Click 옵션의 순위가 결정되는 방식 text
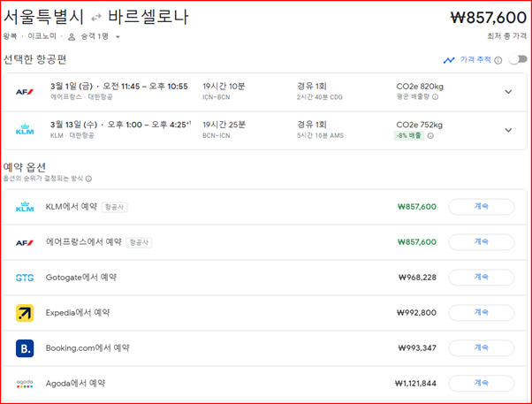The width and height of the screenshot is (532, 404). click(x=43, y=179)
